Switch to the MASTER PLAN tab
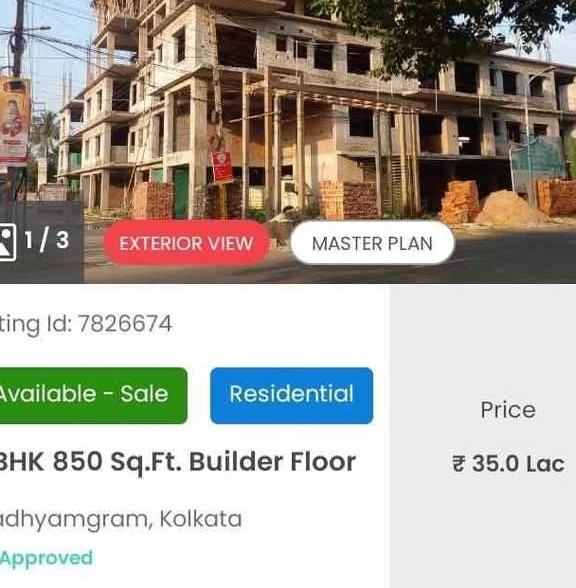576x588 pixels. pyautogui.click(x=372, y=243)
